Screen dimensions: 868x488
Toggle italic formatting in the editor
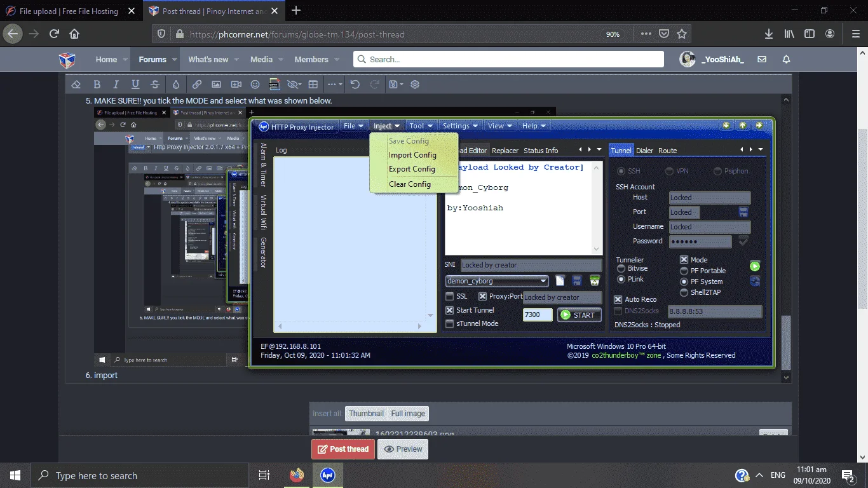pyautogui.click(x=116, y=85)
